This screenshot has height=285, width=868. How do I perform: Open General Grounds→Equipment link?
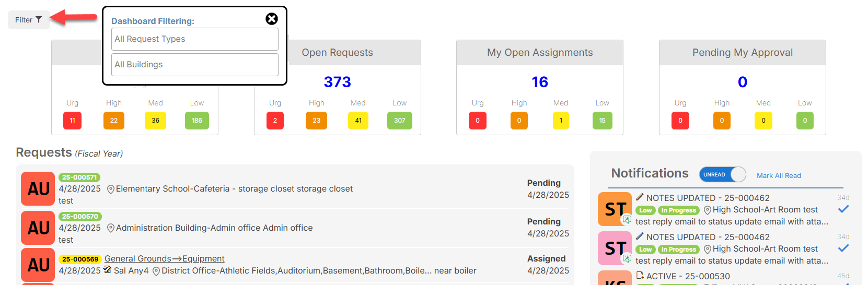tap(165, 258)
